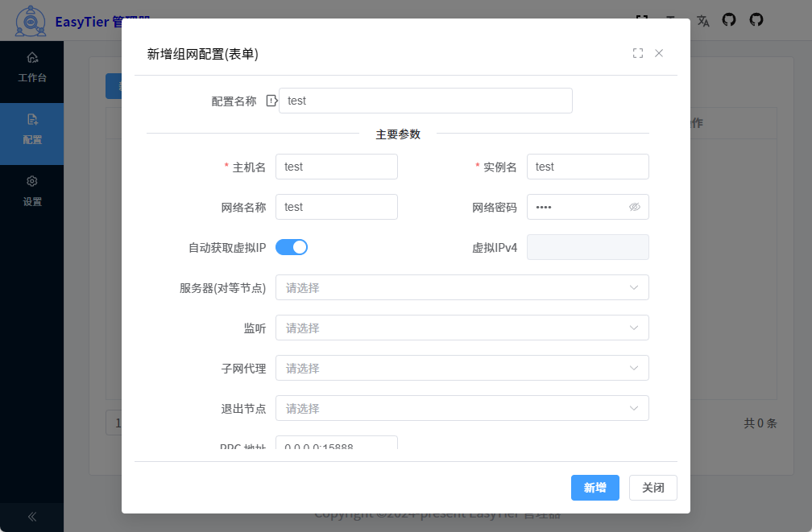Click the 共 0 条 pagination text

point(760,423)
